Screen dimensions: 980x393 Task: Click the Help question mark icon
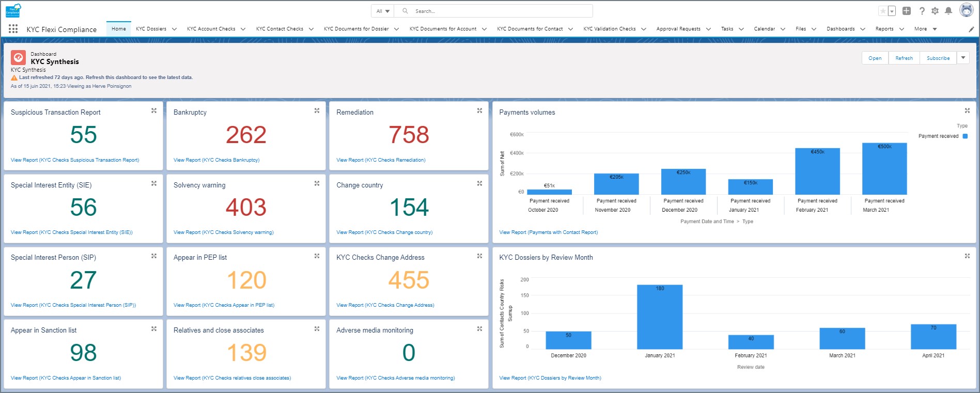(922, 11)
